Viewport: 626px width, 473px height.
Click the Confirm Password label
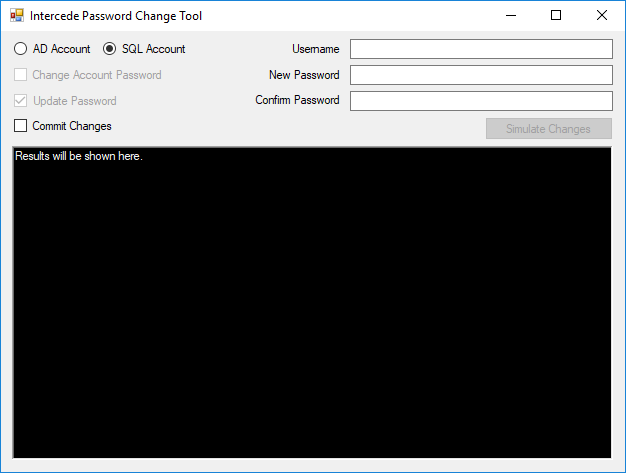297,100
